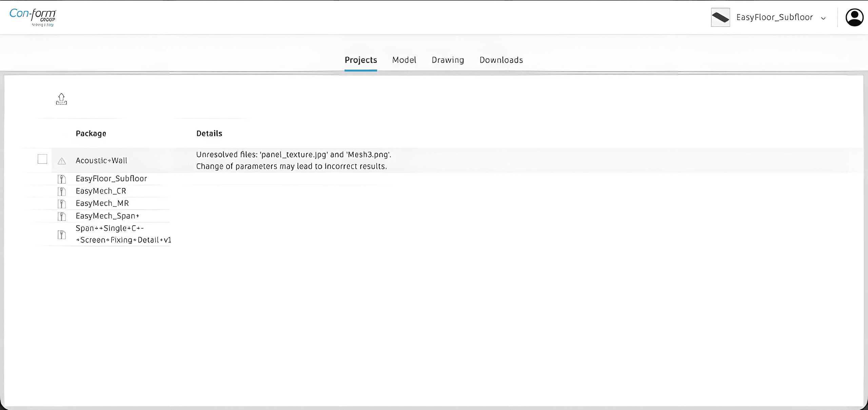Open the Model tab
This screenshot has height=410, width=868.
pos(404,60)
